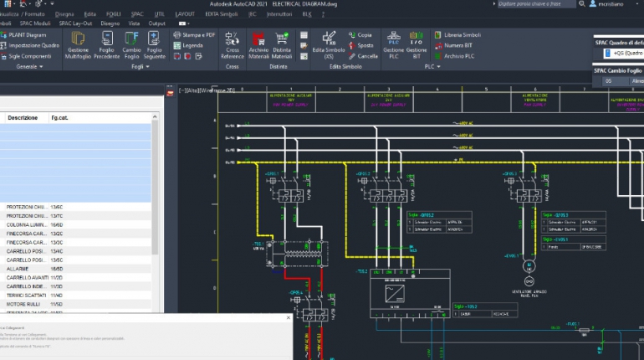Click bottom table icon in Distinte panel
Image resolution: width=644 pixels, height=360 pixels.
pos(304,56)
